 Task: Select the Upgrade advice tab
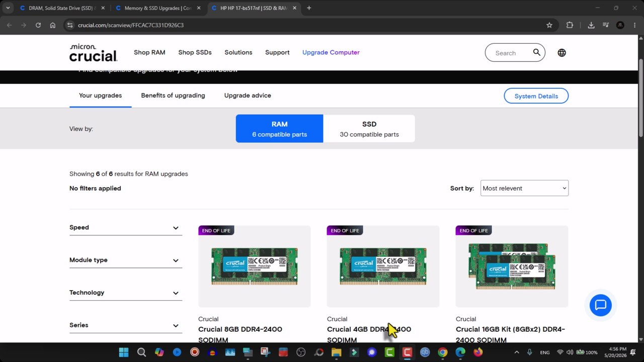(x=248, y=96)
